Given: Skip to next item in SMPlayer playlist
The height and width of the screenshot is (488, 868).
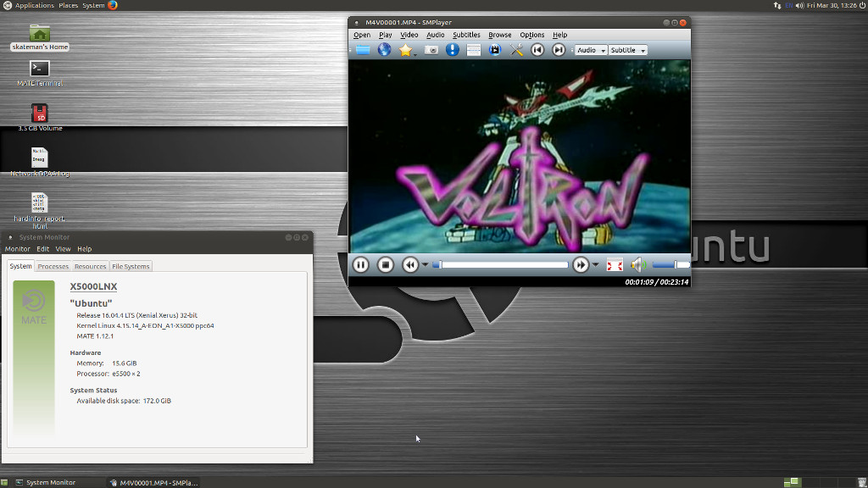Looking at the screenshot, I should (559, 50).
